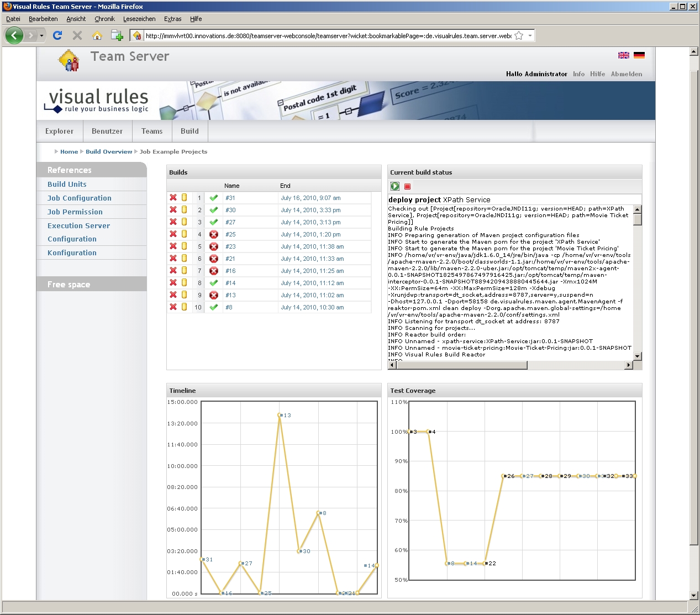
Task: Open the yellow log icon for build #31
Action: pos(185,197)
